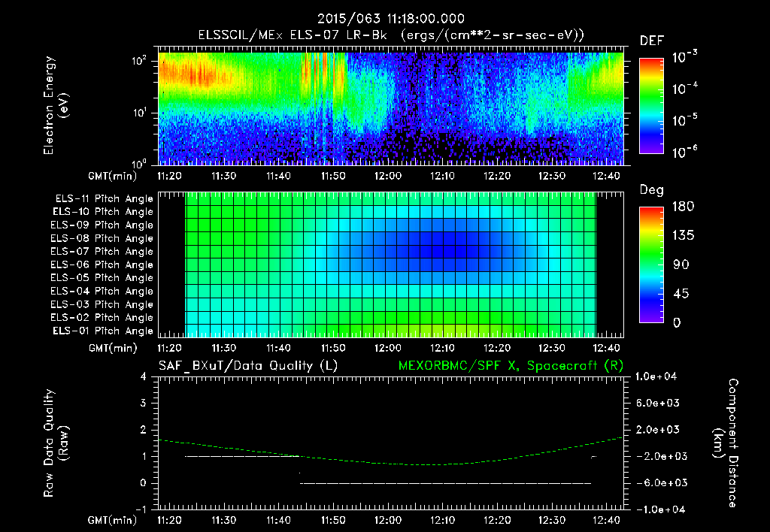Click the 45 value on Deg colorbar
The width and height of the screenshot is (770, 532).
[681, 294]
